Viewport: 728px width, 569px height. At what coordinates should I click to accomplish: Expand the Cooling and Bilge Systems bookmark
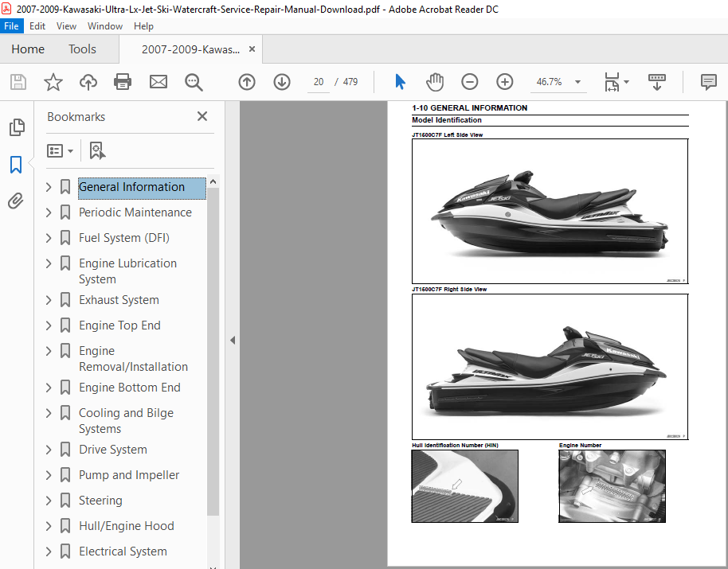[x=49, y=413]
